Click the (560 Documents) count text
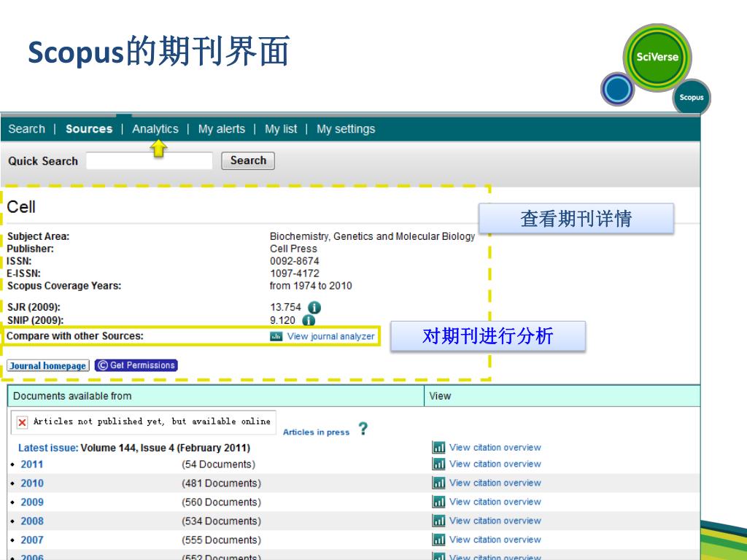Screen dimensions: 747x560 tap(222, 502)
